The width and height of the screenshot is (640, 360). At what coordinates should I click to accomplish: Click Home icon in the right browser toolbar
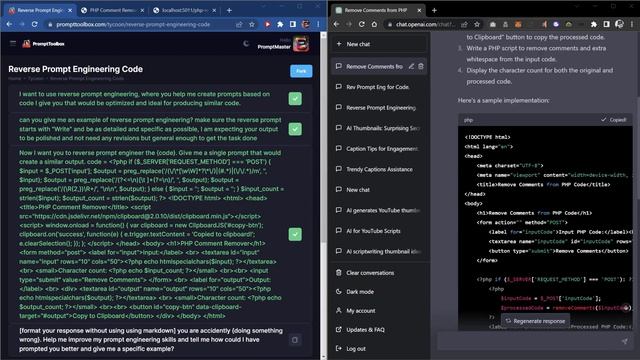coord(374,24)
